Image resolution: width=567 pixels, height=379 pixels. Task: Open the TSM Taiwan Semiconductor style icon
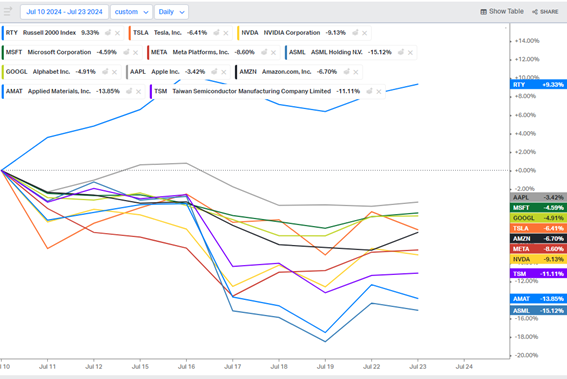[369, 91]
